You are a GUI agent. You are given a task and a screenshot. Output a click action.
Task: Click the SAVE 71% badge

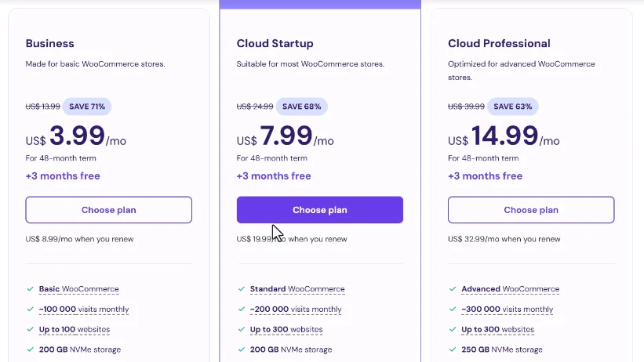click(x=87, y=107)
